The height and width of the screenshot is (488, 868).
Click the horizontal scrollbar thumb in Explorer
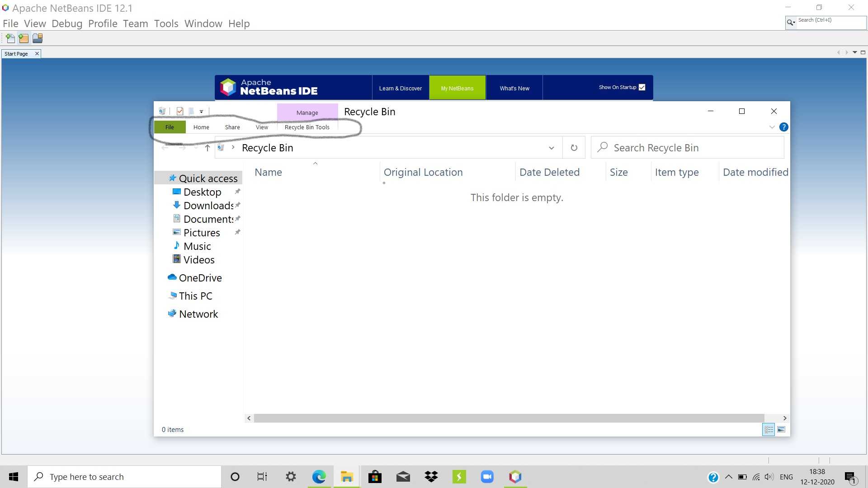pos(509,418)
